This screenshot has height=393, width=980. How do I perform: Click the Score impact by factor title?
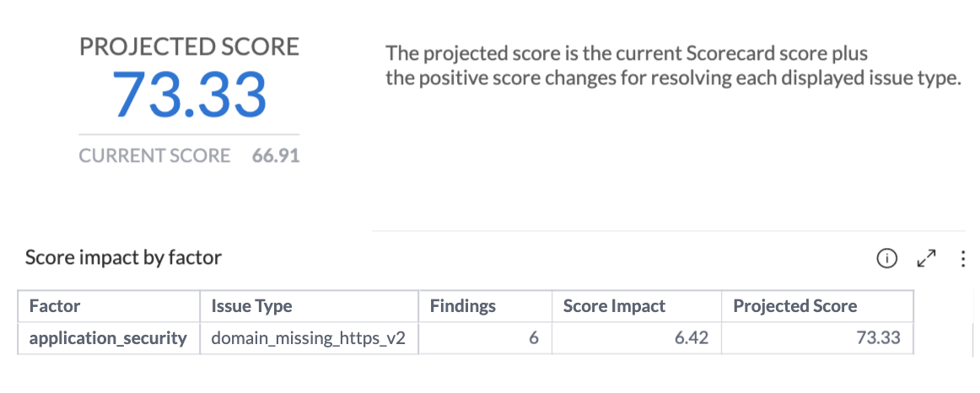tap(123, 257)
